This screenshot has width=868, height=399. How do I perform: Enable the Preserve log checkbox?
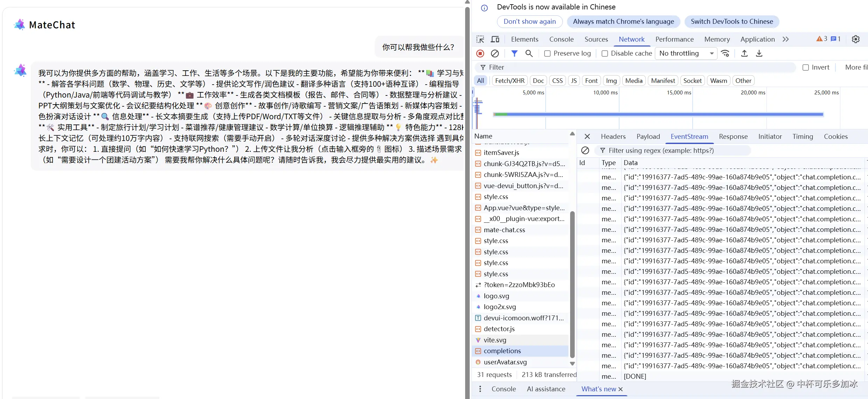tap(547, 54)
